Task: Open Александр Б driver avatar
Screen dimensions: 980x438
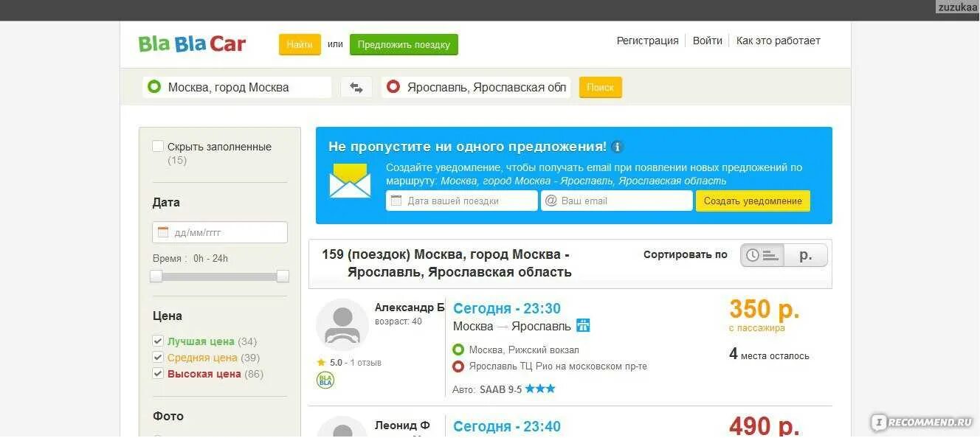Action: tap(342, 324)
